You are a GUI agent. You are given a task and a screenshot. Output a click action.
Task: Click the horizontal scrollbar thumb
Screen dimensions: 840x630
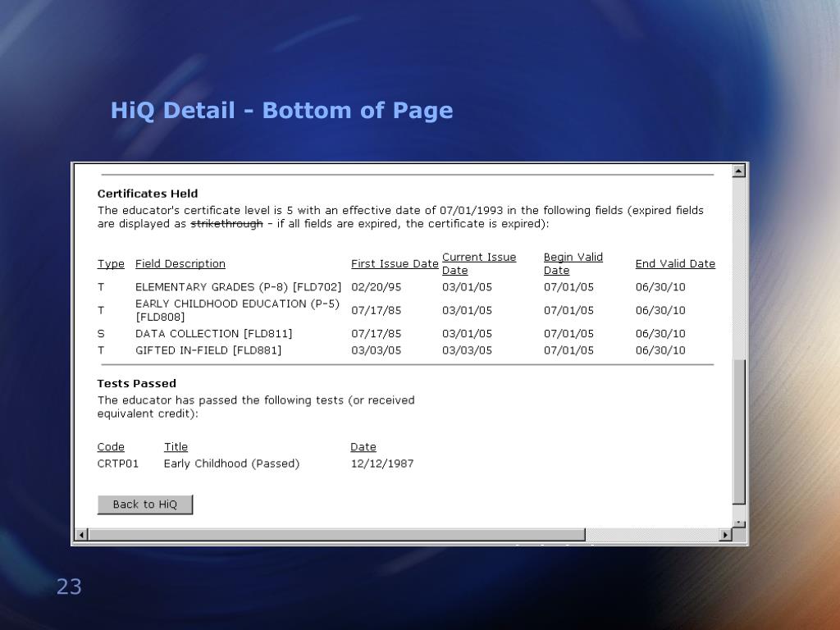337,535
